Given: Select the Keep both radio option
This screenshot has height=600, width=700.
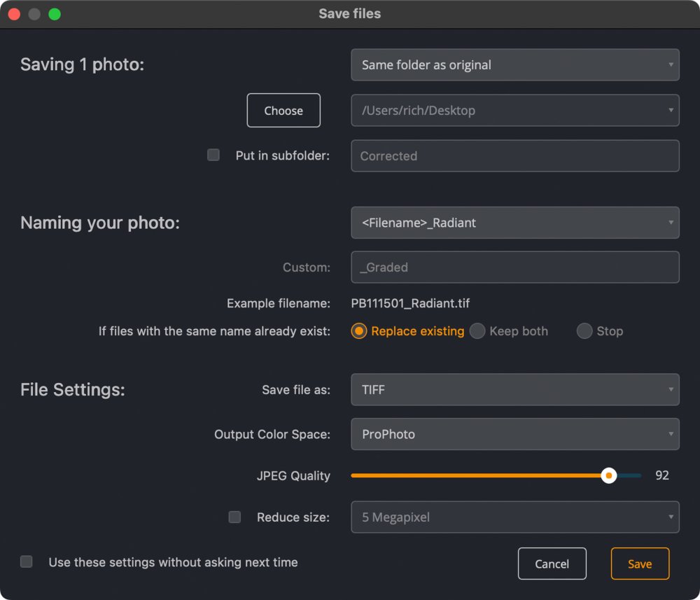Looking at the screenshot, I should tap(477, 331).
